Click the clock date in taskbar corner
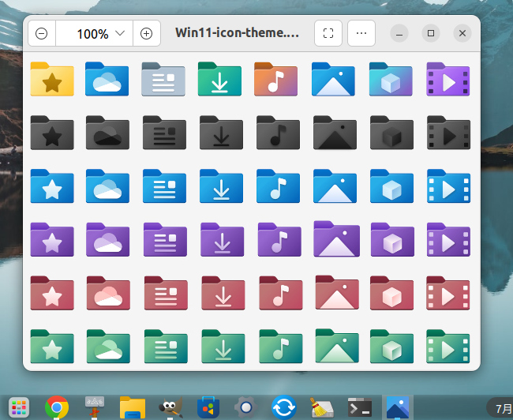 pos(502,408)
